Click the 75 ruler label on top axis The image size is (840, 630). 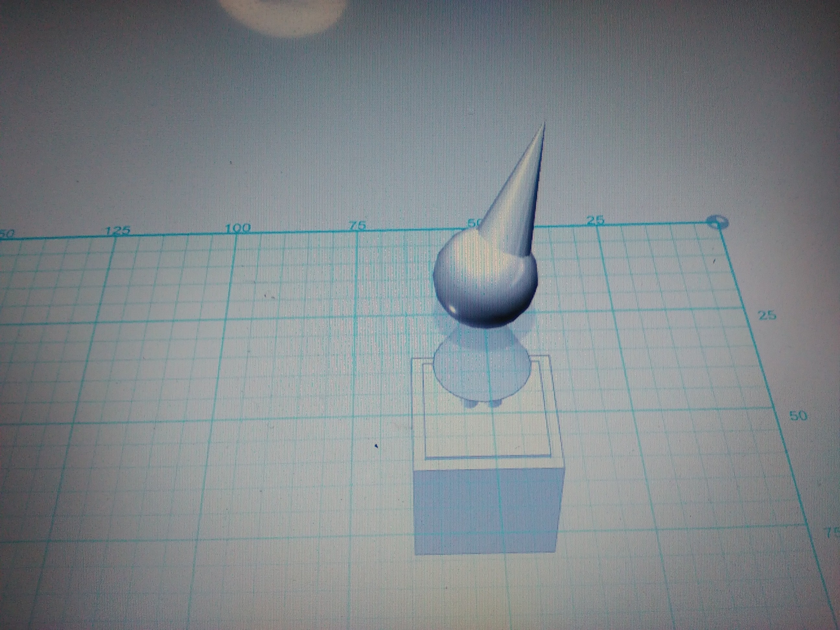coord(357,225)
